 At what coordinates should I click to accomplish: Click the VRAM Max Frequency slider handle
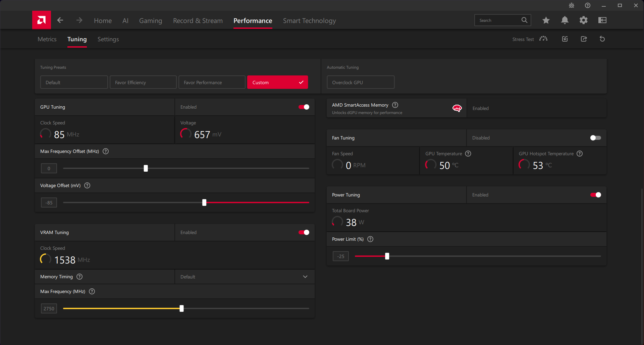tap(181, 308)
